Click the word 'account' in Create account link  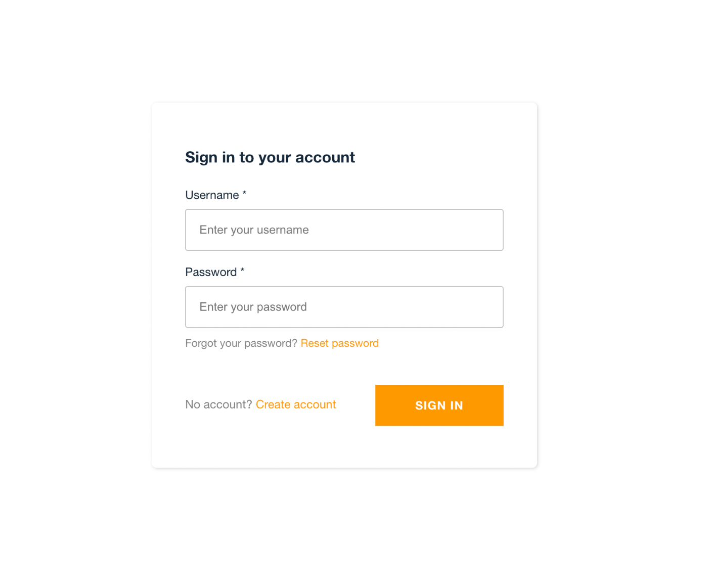315,404
